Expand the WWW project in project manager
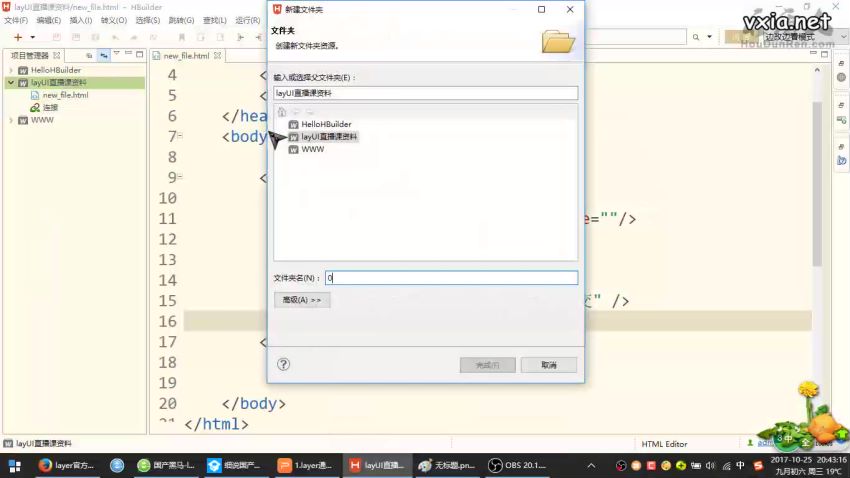 pyautogui.click(x=11, y=120)
